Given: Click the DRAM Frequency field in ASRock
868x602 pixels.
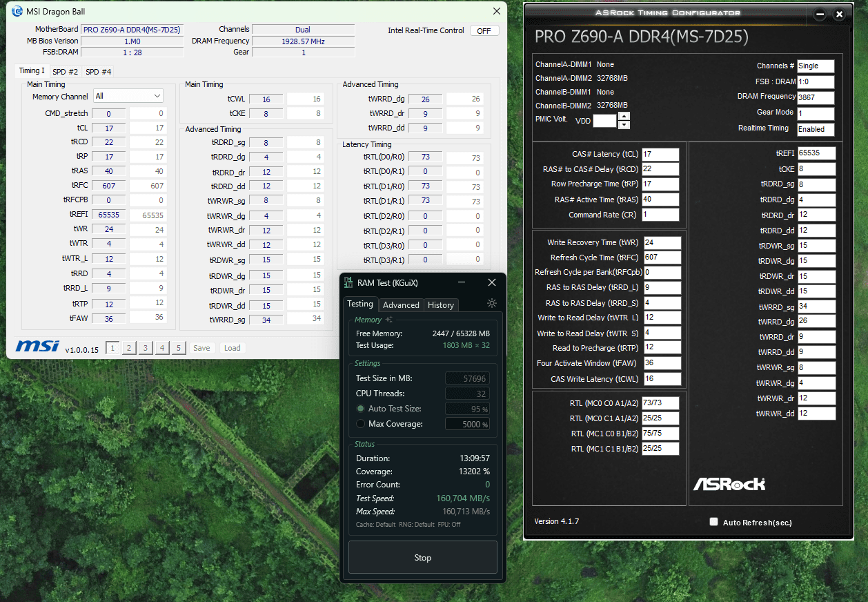Looking at the screenshot, I should coord(816,97).
